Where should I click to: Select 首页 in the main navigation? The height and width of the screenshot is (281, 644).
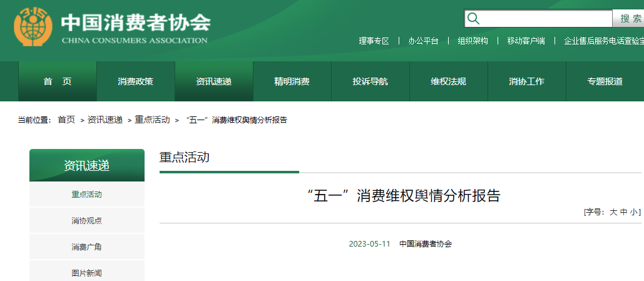(x=58, y=81)
